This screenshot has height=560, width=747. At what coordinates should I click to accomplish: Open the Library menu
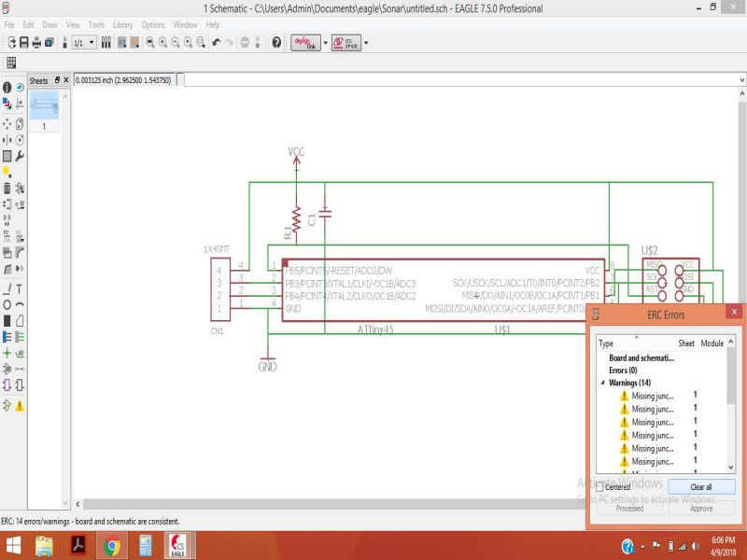click(122, 24)
